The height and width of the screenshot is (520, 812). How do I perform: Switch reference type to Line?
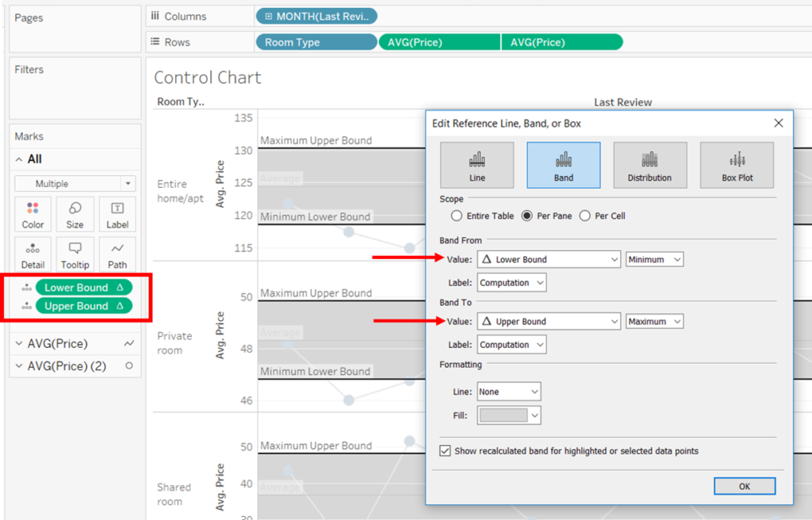[x=477, y=165]
